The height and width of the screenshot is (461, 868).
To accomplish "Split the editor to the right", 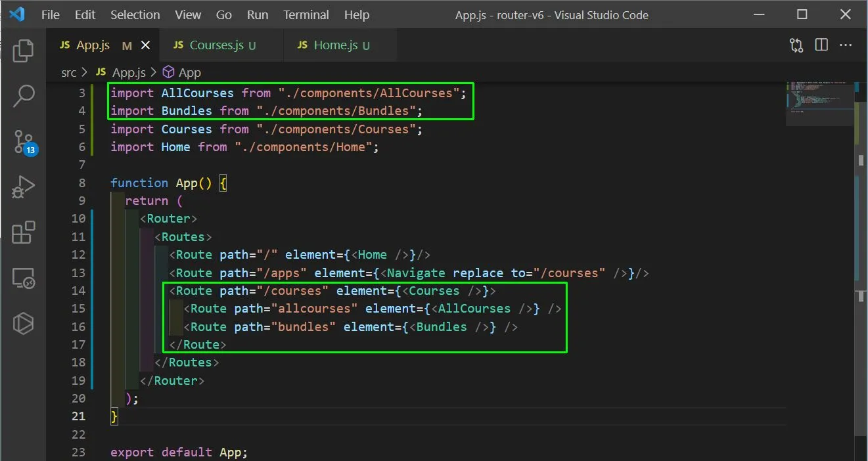I will [821, 45].
